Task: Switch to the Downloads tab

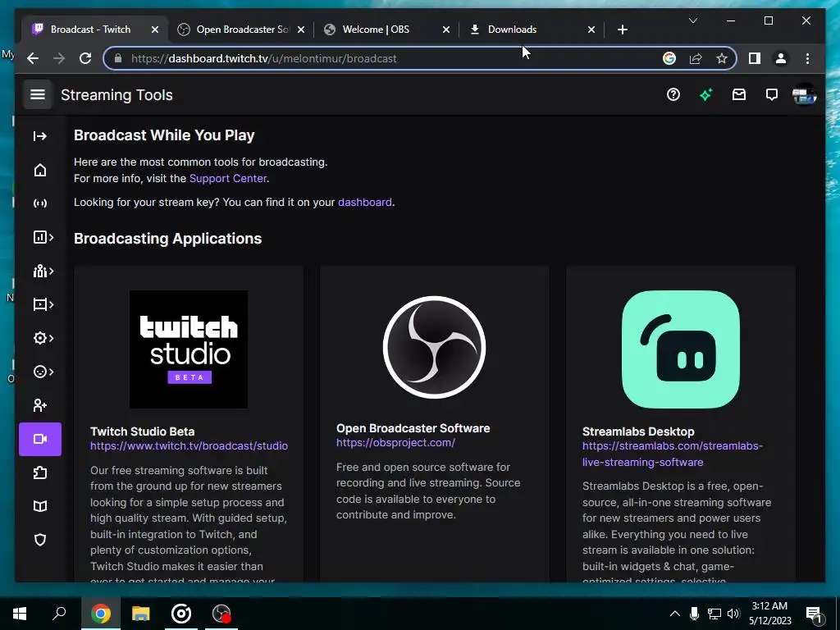Action: [x=512, y=30]
